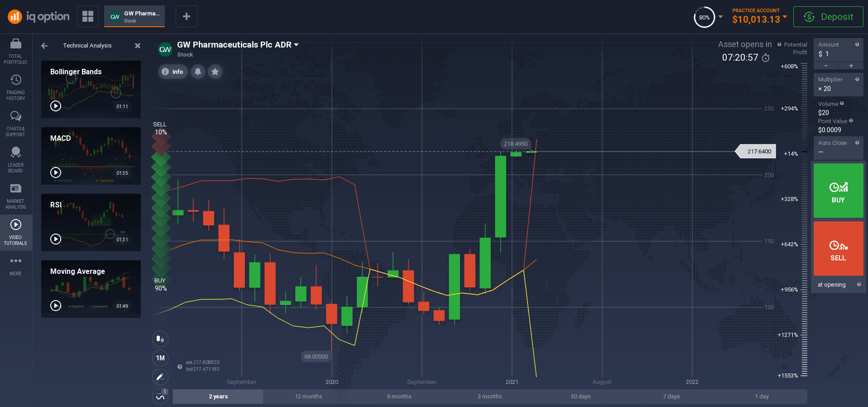Show help for Potential Profit
The image size is (868, 407).
[x=779, y=44]
